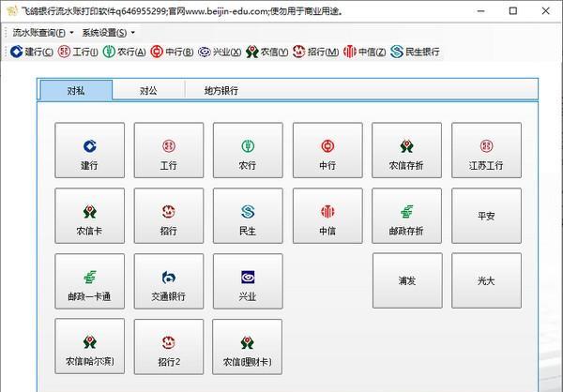Click the 中信 bank tile
Screen dimensions: 563x392
(x=327, y=216)
